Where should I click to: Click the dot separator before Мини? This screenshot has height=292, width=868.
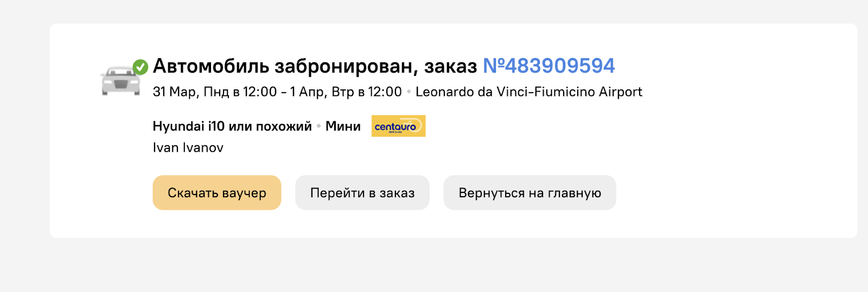(319, 126)
